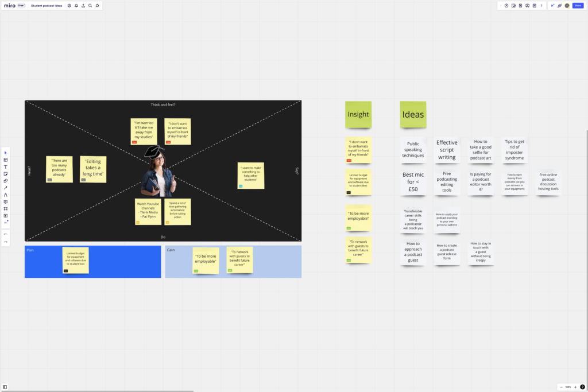Select 'Tips to get rid of imposter syndrome' note
The image size is (588, 392).
click(x=514, y=150)
